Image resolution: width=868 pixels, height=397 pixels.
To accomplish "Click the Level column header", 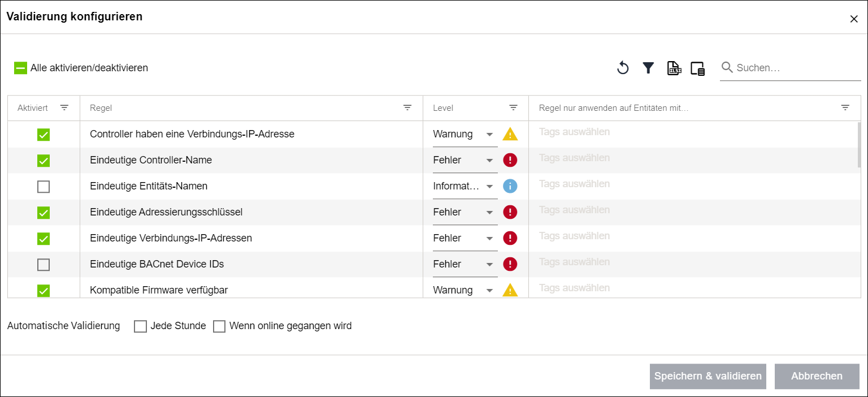I will click(476, 108).
